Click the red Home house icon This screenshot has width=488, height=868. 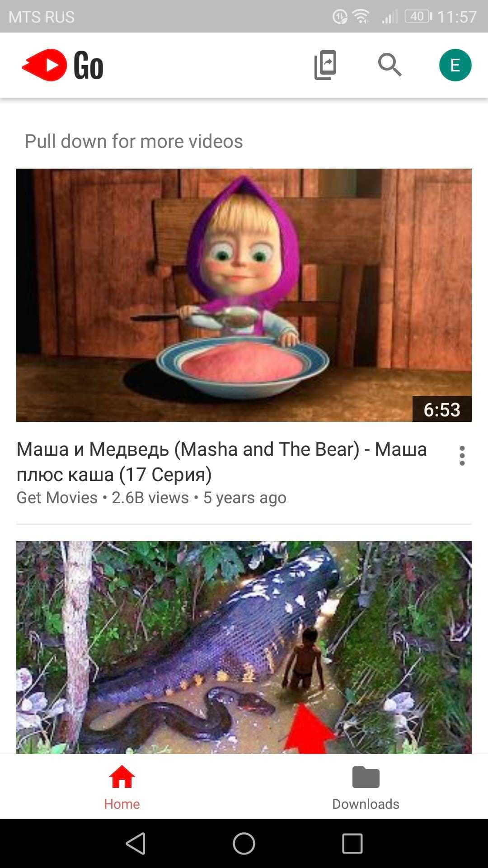[x=122, y=777]
